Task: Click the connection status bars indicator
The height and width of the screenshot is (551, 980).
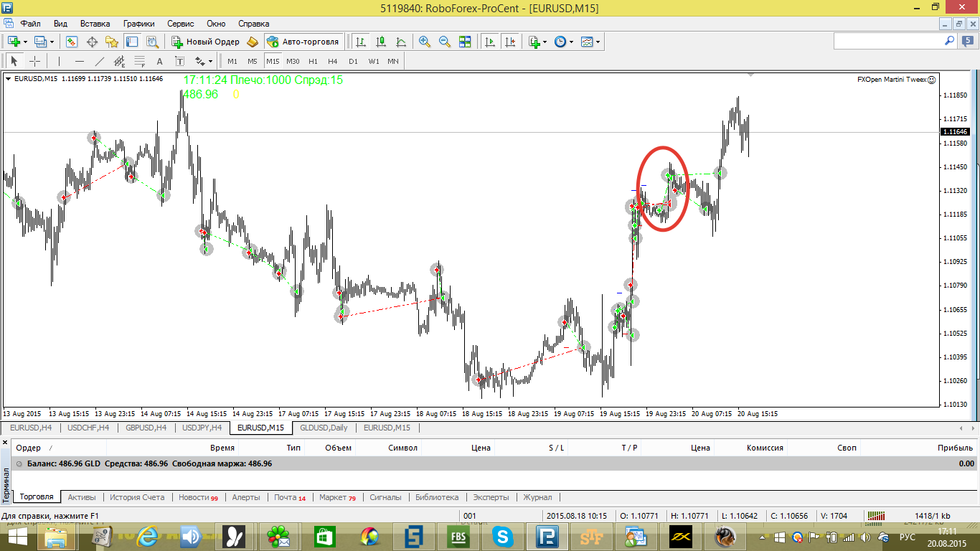Action: [x=876, y=516]
